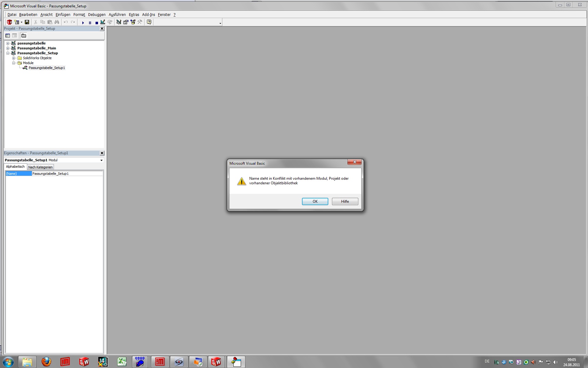
Task: Close the Microsoft Visual Basic dialog
Action: pos(355,162)
